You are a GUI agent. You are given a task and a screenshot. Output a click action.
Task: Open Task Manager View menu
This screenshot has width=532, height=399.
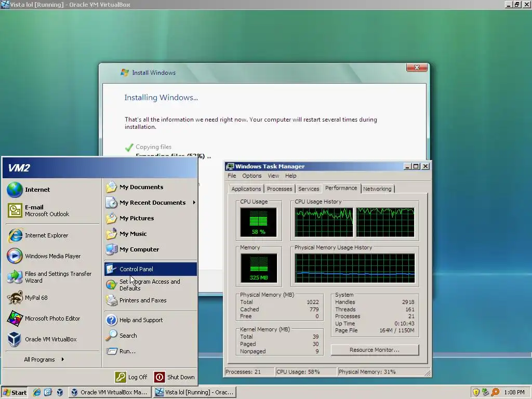coord(273,176)
